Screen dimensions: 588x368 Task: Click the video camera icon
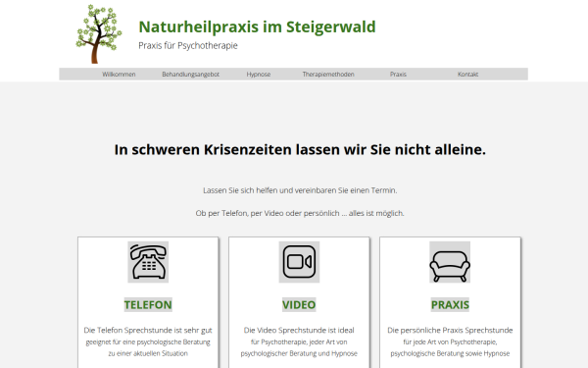click(x=299, y=262)
